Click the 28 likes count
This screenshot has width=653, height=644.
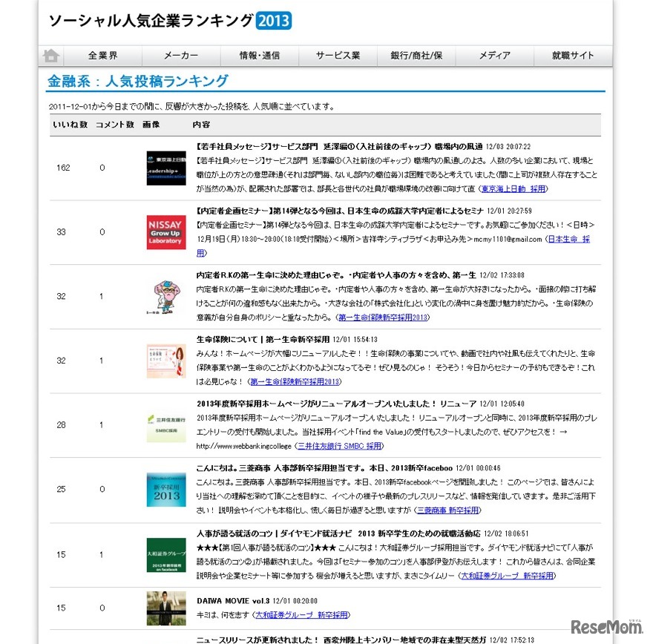click(x=61, y=425)
